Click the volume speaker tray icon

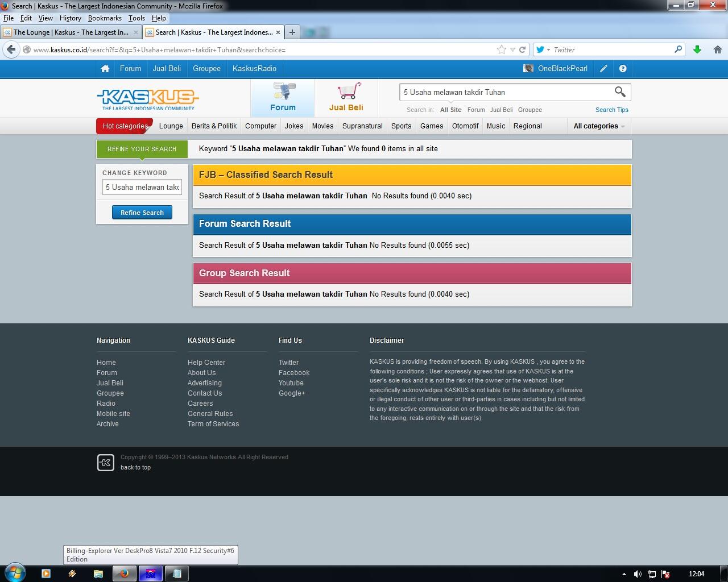pyautogui.click(x=638, y=574)
